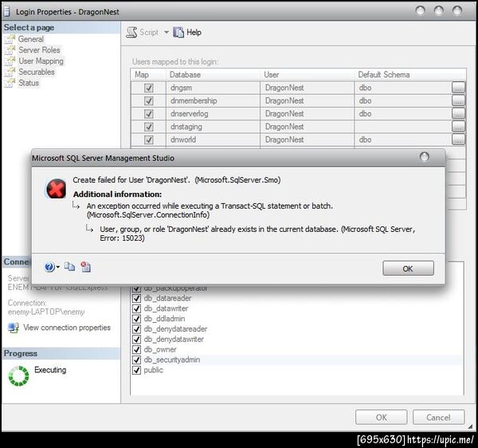Open Help from the toolbar

tap(187, 33)
